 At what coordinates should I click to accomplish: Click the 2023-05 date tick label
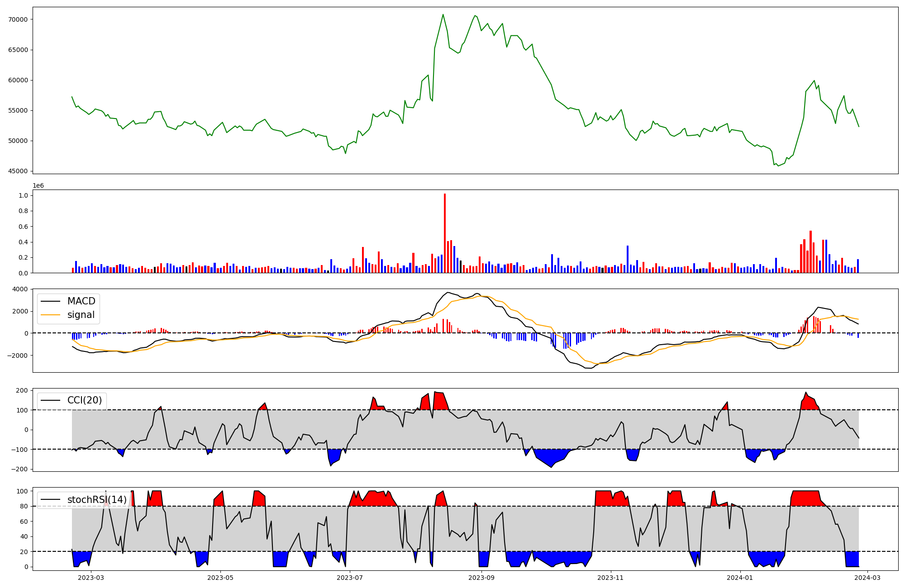tap(220, 578)
